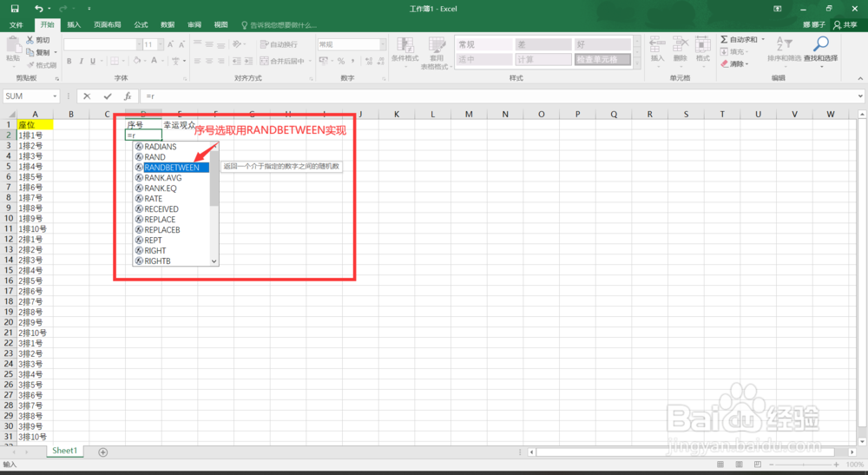This screenshot has height=475, width=868.
Task: Copy selection using the copy icon
Action: point(30,52)
